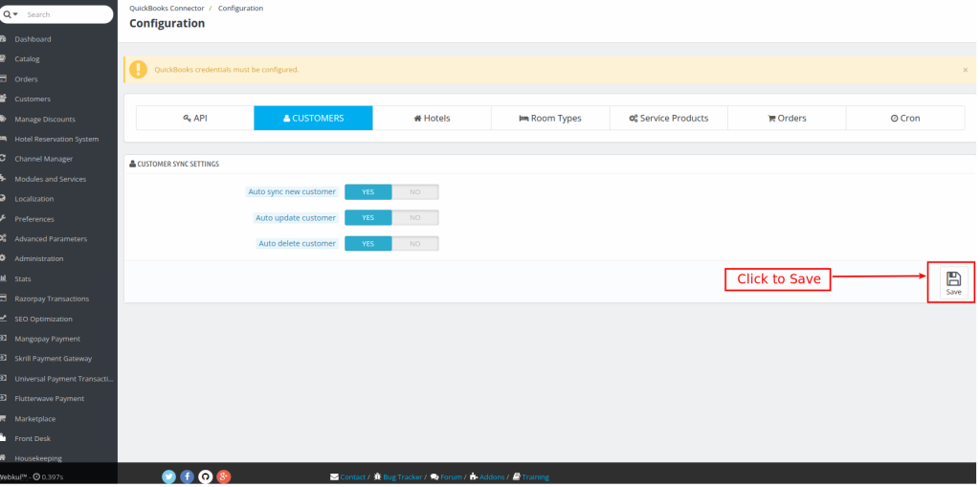
Task: Set Auto delete customer to YES
Action: point(368,243)
